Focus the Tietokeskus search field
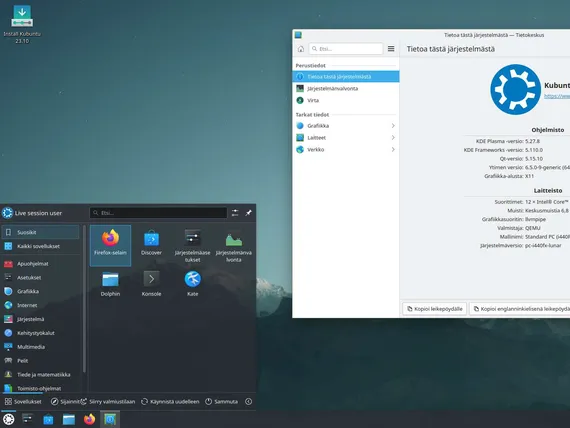570x428 pixels. (346, 49)
